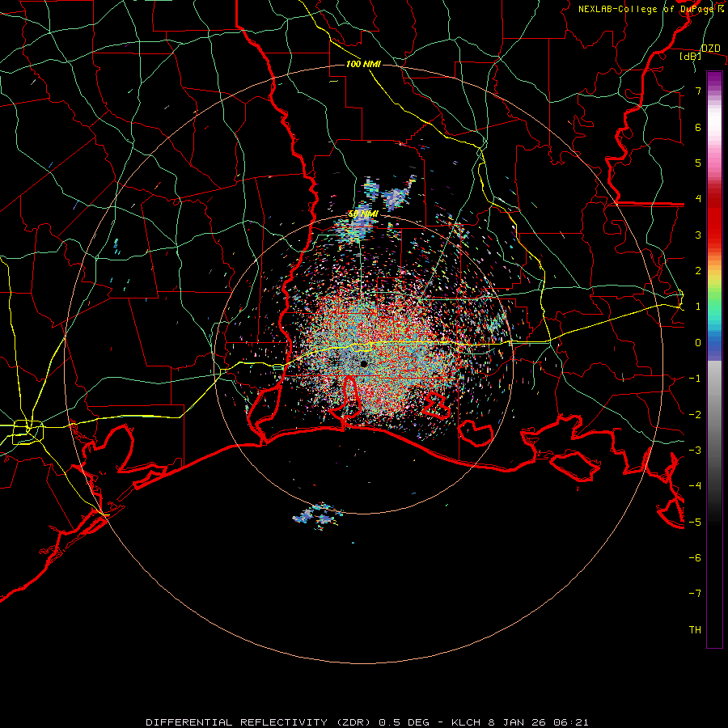Click the scale value 3

pyautogui.click(x=698, y=235)
